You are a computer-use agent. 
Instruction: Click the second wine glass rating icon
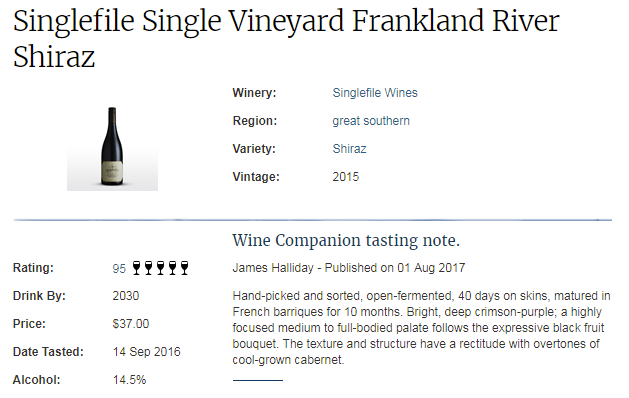(x=148, y=268)
